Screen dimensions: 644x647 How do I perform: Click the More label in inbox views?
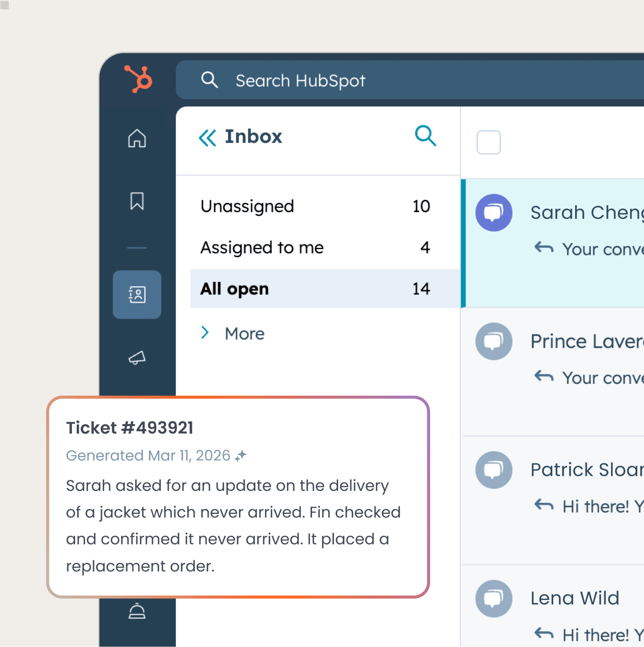[x=245, y=334]
